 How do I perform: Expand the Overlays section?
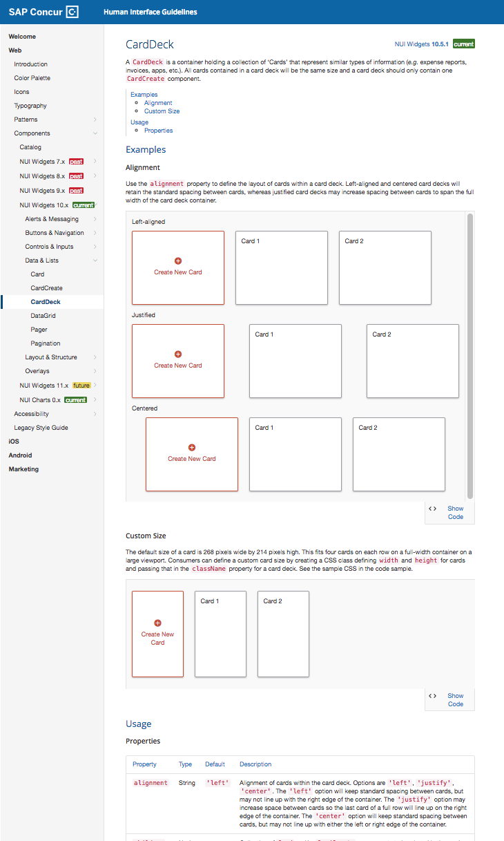[x=95, y=371]
